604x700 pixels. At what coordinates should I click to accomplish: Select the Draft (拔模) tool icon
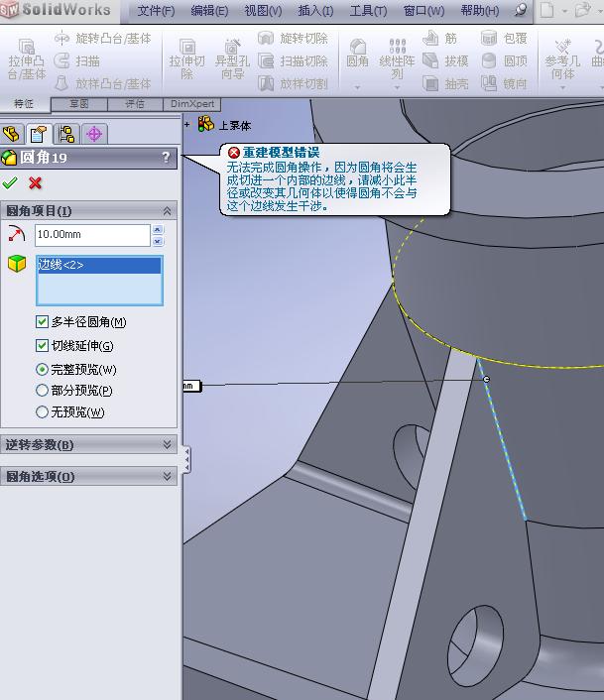coord(430,60)
